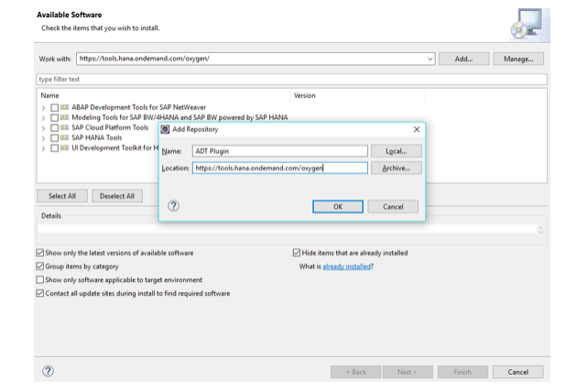Expand the SAP HANA Tools tree node
The image size is (576, 392).
point(43,137)
